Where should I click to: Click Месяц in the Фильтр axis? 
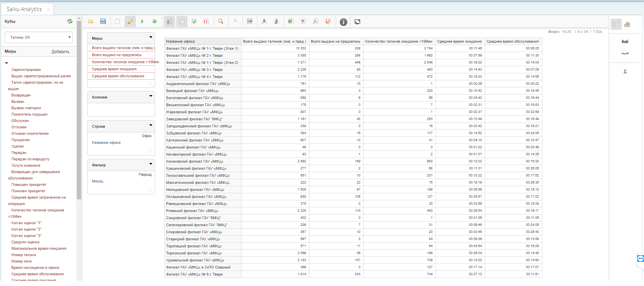tap(98, 181)
